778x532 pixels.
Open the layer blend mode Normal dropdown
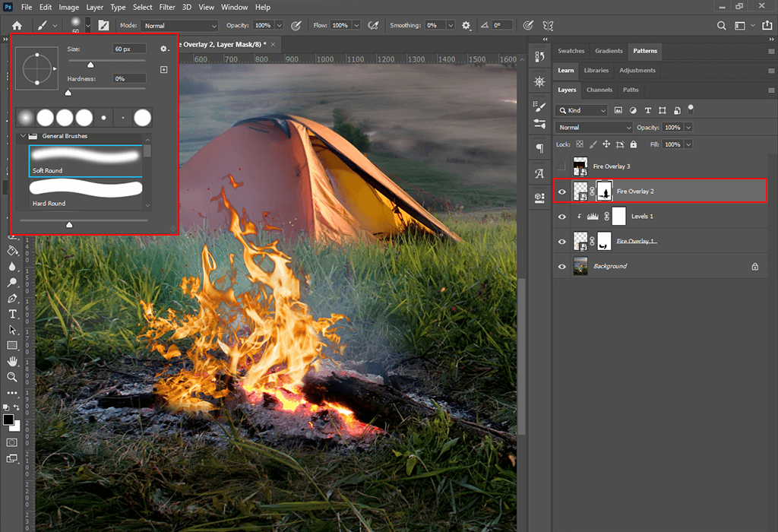593,128
